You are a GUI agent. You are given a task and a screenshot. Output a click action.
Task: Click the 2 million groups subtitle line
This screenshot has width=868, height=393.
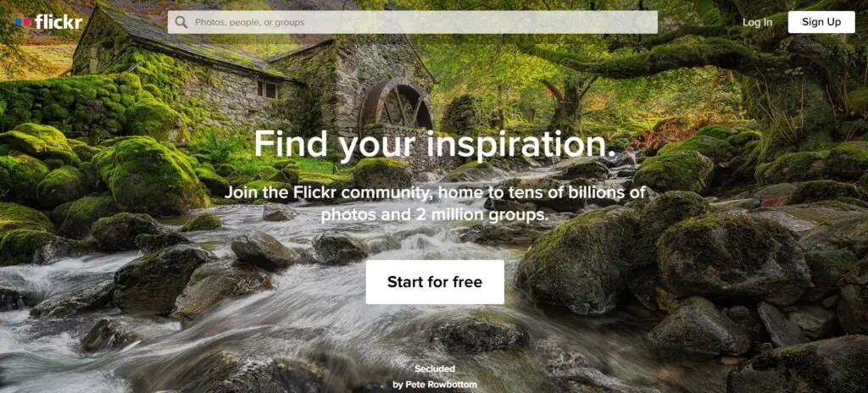click(435, 214)
